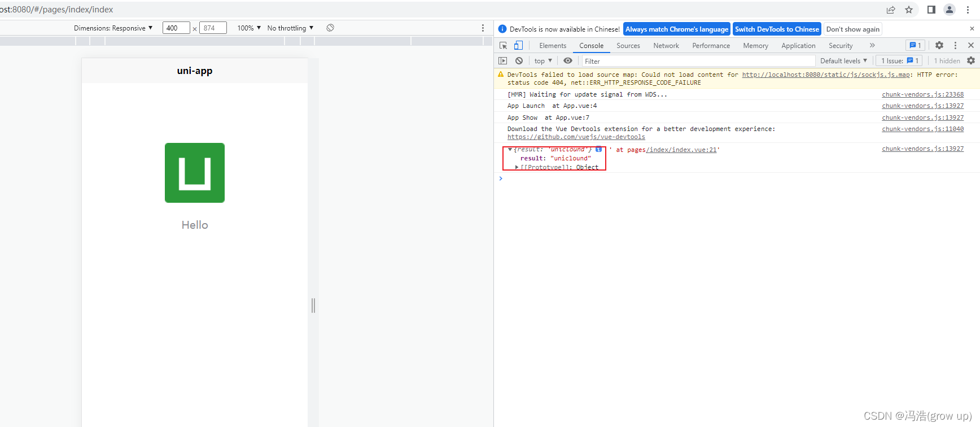This screenshot has width=980, height=427.
Task: Open the 100% zoom dropdown
Action: click(x=249, y=28)
